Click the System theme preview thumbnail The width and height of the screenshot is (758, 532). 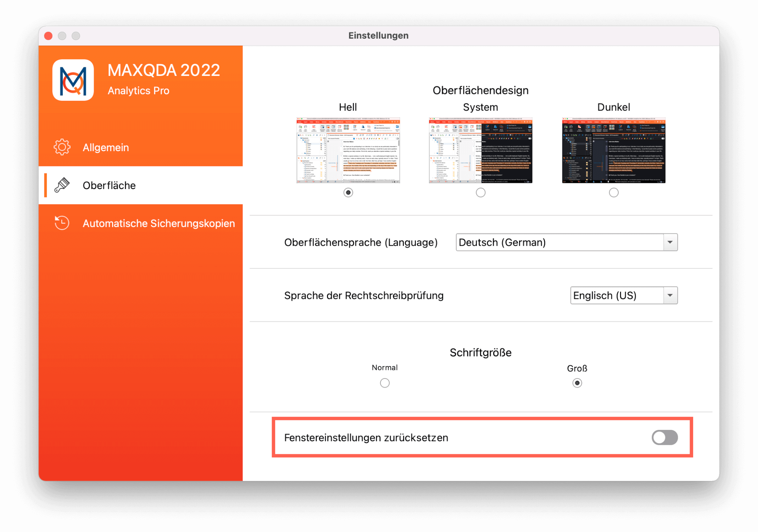480,150
